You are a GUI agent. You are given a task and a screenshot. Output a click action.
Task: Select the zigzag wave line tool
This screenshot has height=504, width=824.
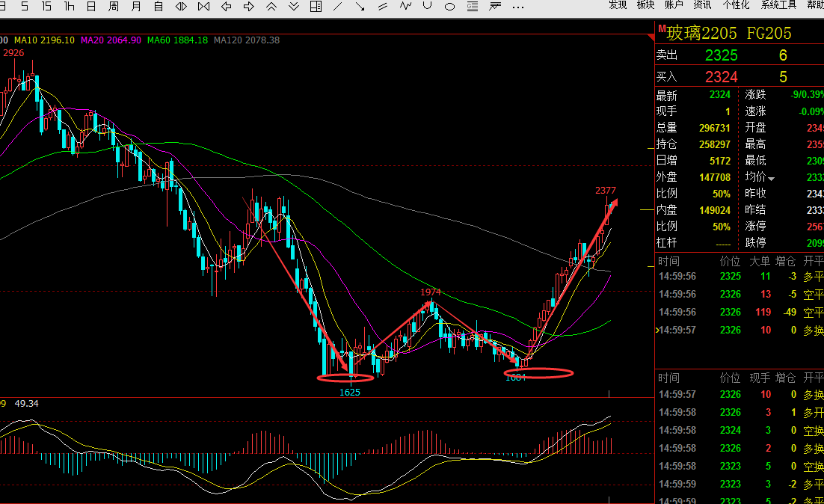tap(405, 6)
